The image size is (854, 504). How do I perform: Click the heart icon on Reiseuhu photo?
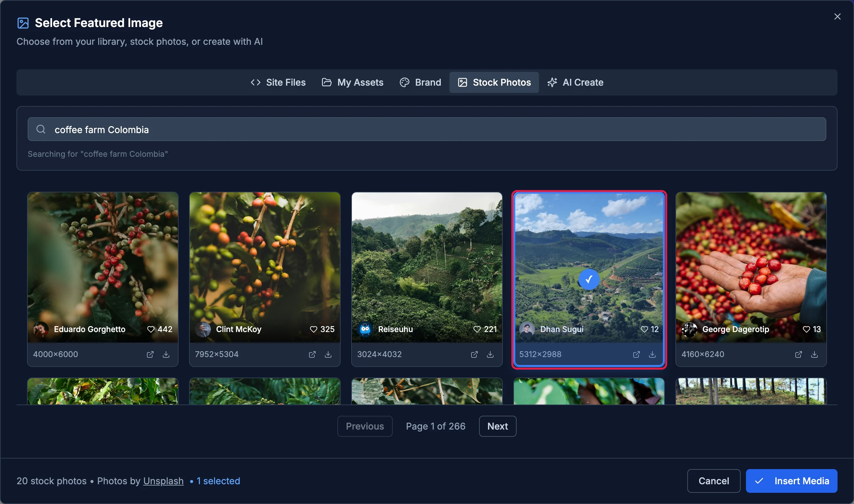tap(477, 329)
